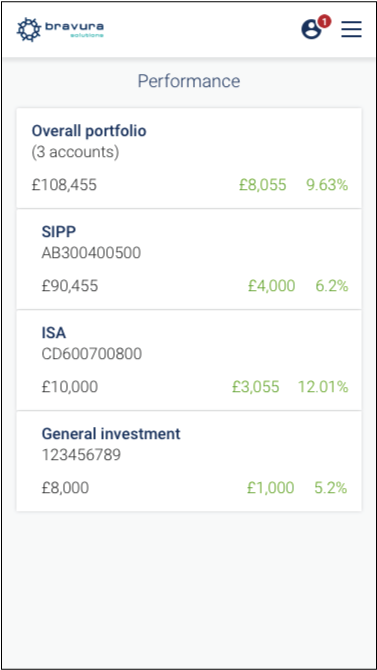Viewport: 377px width, 670px height.
Task: Open the hamburger menu
Action: coord(351,29)
